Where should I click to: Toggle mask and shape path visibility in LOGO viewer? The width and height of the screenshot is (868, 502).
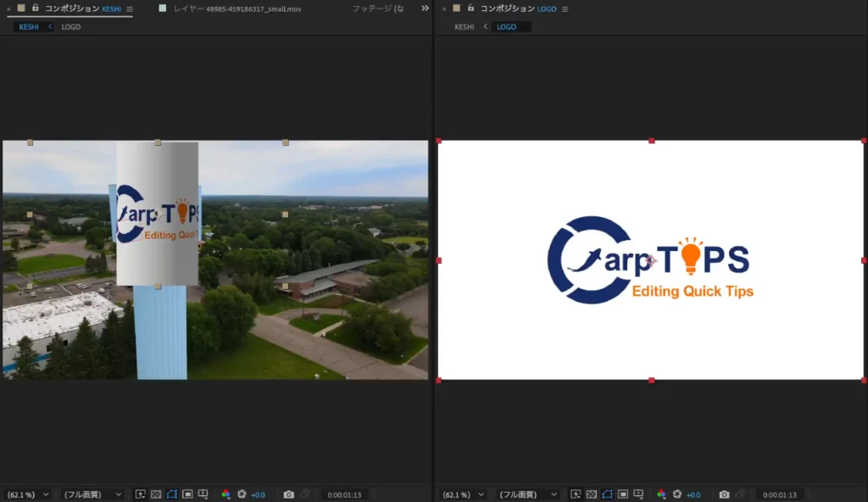tap(607, 494)
